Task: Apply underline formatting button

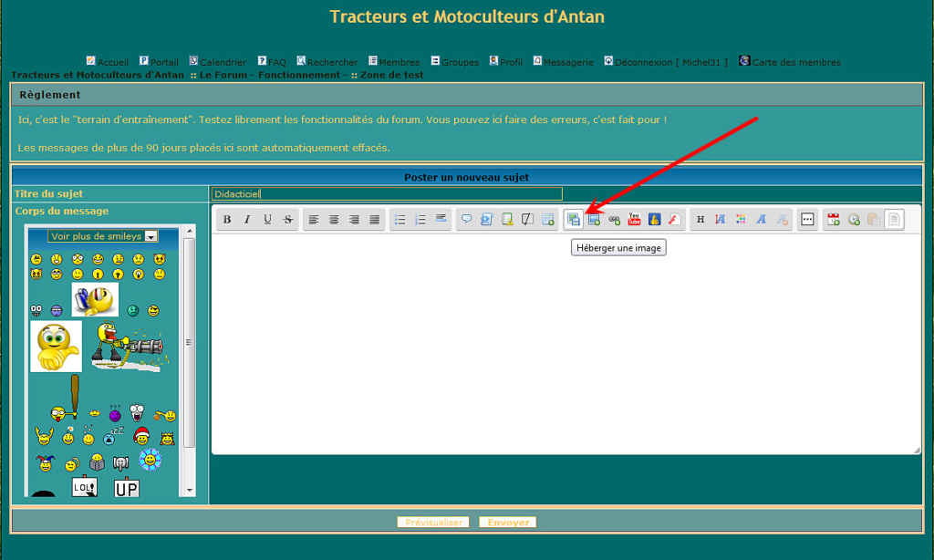Action: 267,219
